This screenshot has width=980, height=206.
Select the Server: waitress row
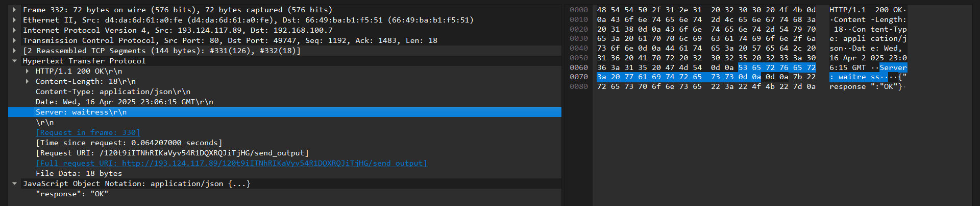(x=285, y=112)
